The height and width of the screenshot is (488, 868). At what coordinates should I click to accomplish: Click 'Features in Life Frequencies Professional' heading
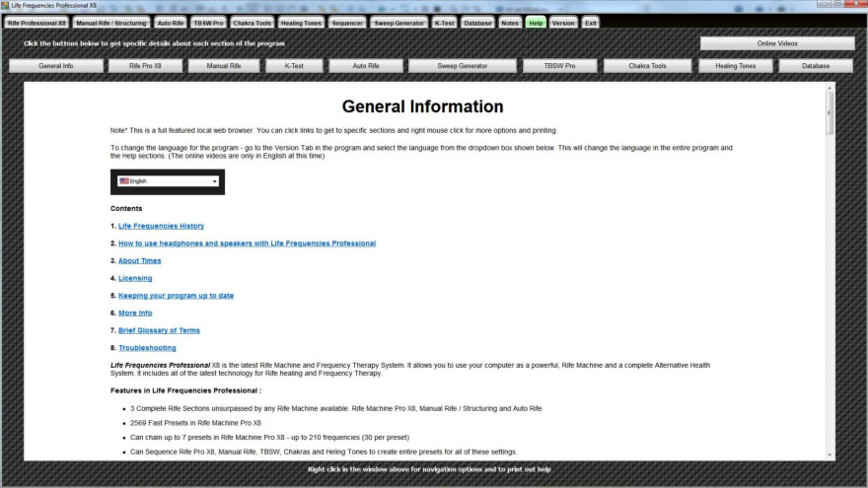[185, 390]
